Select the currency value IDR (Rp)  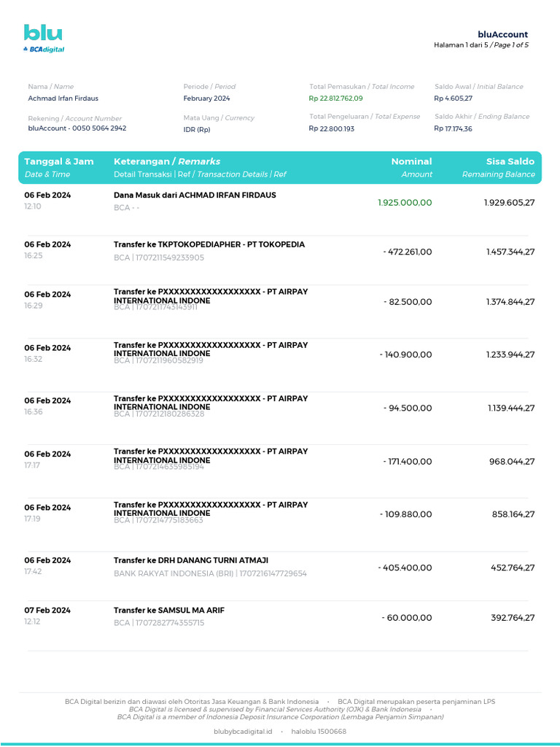tap(197, 130)
